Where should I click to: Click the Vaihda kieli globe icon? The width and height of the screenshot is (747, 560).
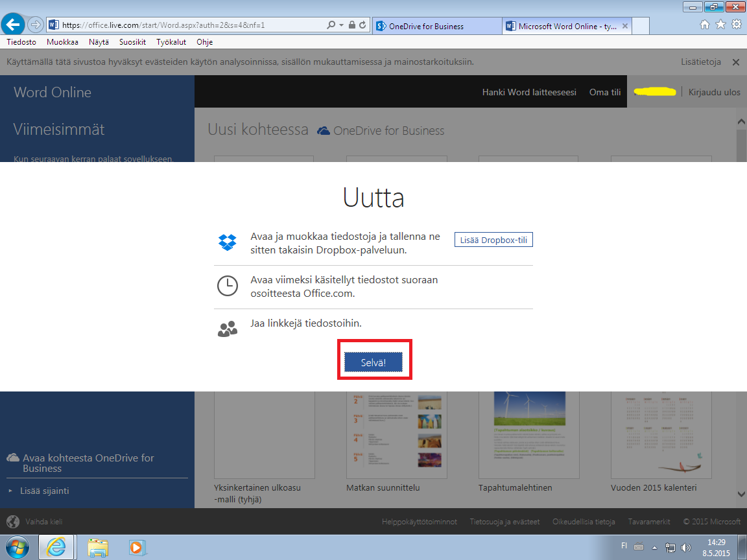[x=14, y=521]
